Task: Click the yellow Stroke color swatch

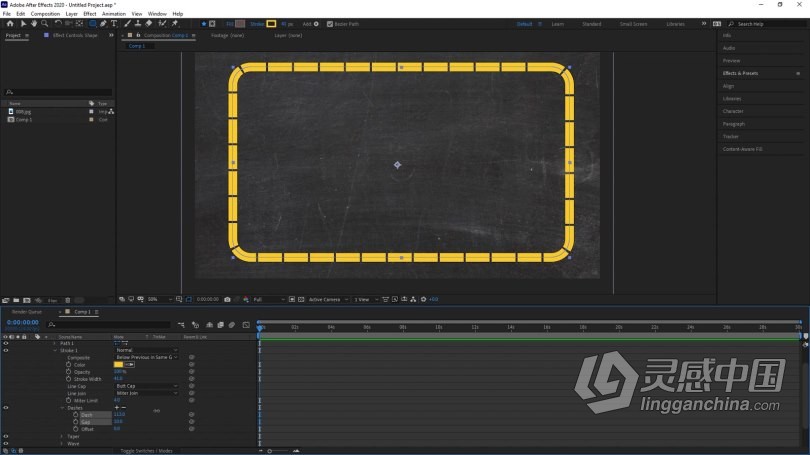Action: [x=271, y=24]
